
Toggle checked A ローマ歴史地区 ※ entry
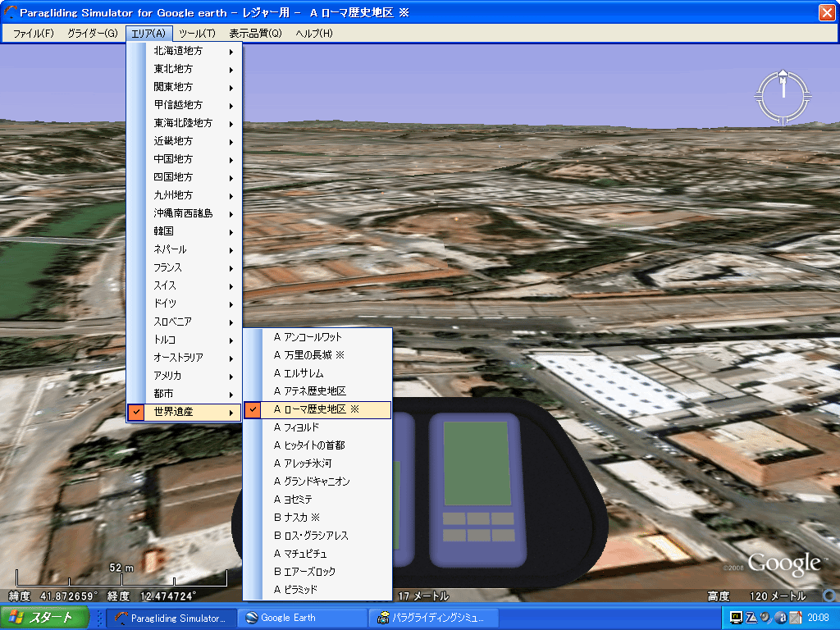coord(317,410)
